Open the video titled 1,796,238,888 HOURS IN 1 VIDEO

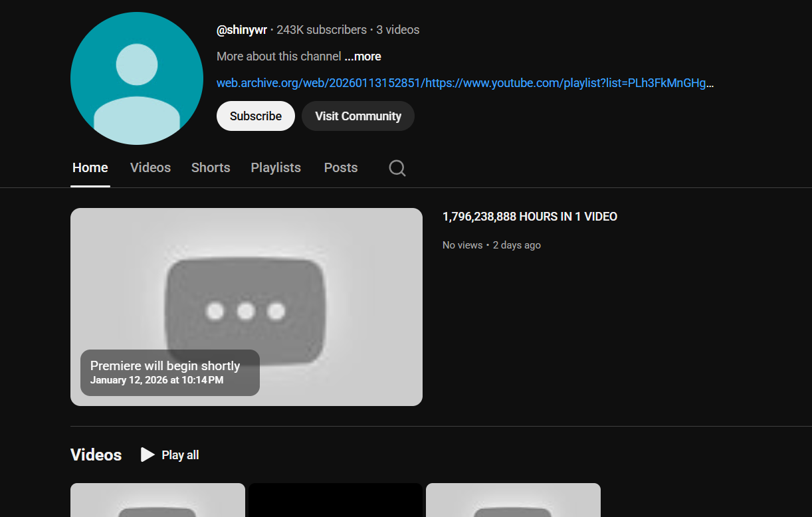pyautogui.click(x=530, y=217)
